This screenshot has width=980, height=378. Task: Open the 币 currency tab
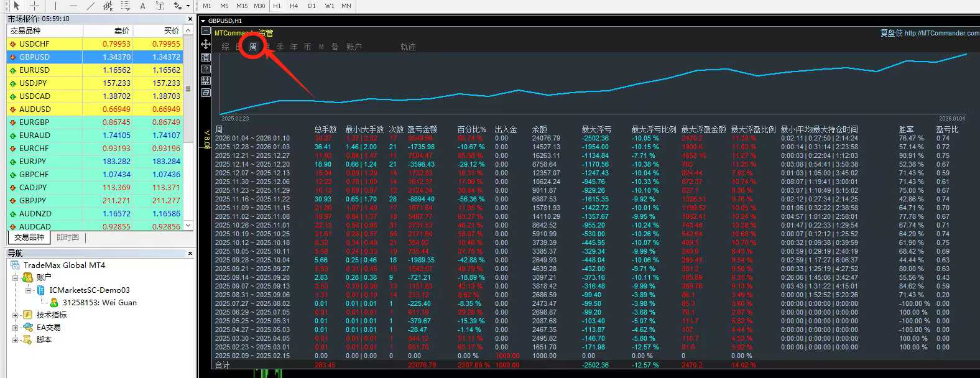coord(308,47)
